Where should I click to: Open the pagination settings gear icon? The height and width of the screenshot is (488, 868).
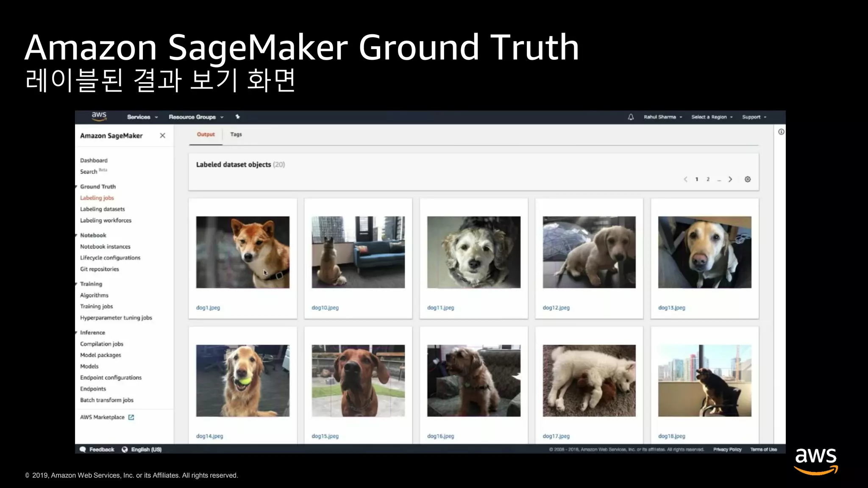click(748, 179)
